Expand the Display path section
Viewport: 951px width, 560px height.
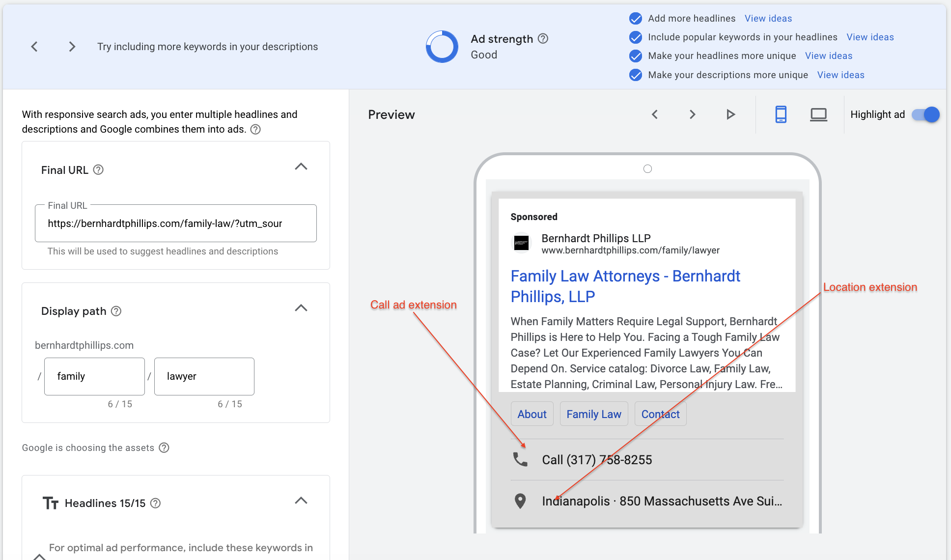pos(301,310)
